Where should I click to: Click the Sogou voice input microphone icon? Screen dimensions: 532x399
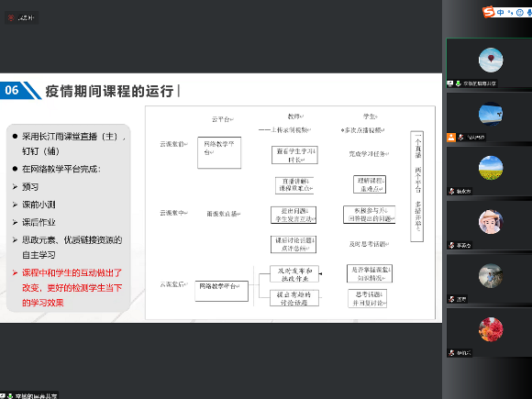tap(529, 13)
